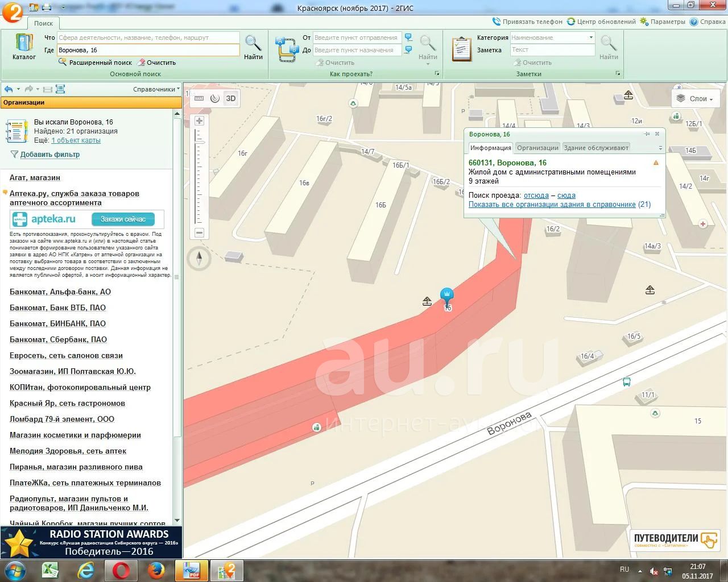
Task: Click the Закажи сейчас apteka.ru button
Action: pos(123,219)
